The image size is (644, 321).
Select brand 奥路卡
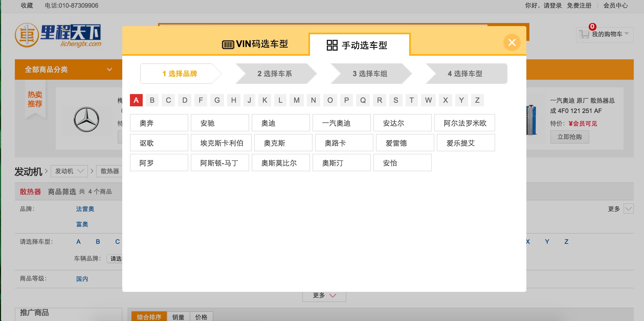click(x=344, y=143)
